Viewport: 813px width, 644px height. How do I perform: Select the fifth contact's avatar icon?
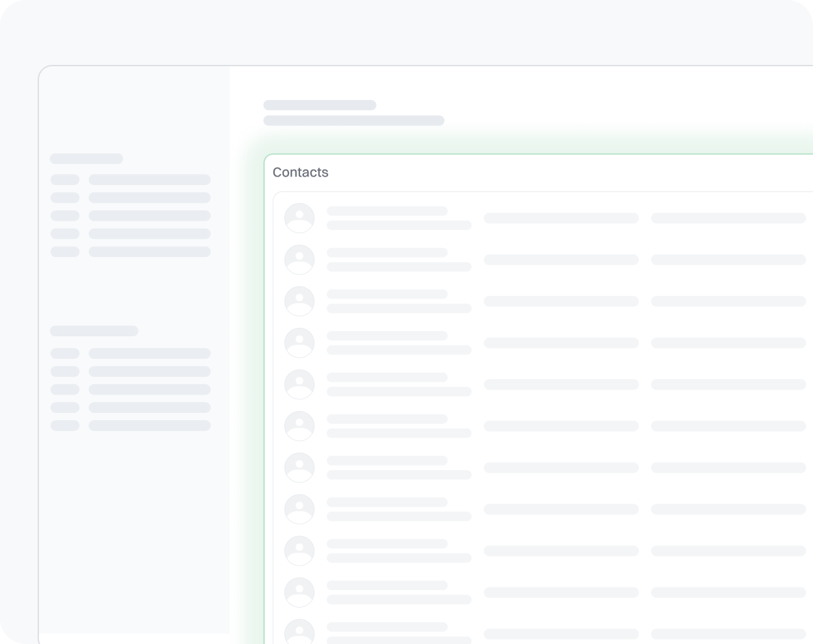(299, 384)
